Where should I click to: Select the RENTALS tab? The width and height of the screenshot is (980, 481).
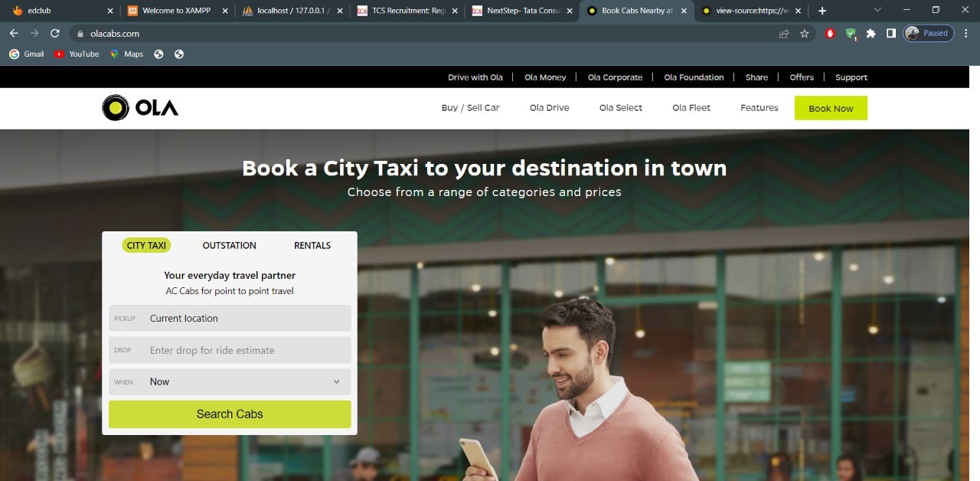click(312, 245)
